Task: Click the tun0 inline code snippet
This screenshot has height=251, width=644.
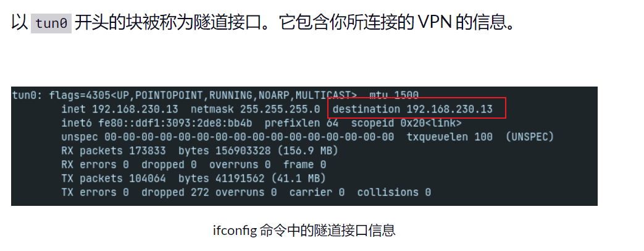Action: [51, 23]
